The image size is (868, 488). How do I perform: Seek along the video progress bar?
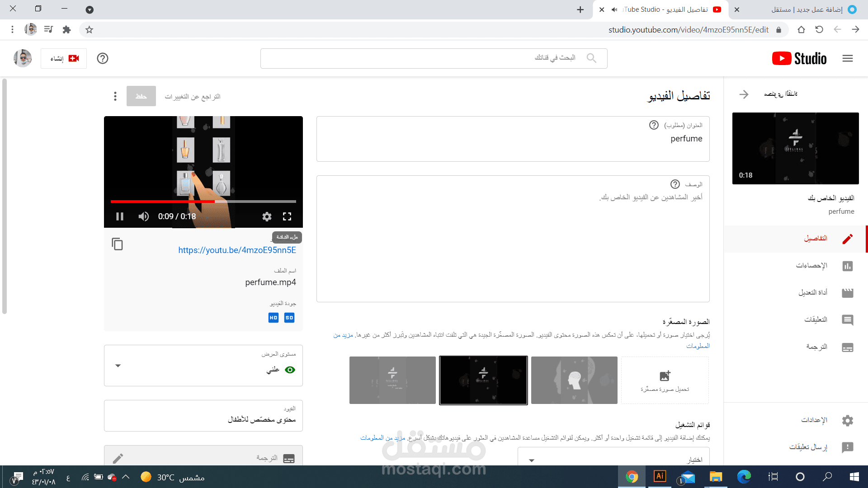point(203,202)
